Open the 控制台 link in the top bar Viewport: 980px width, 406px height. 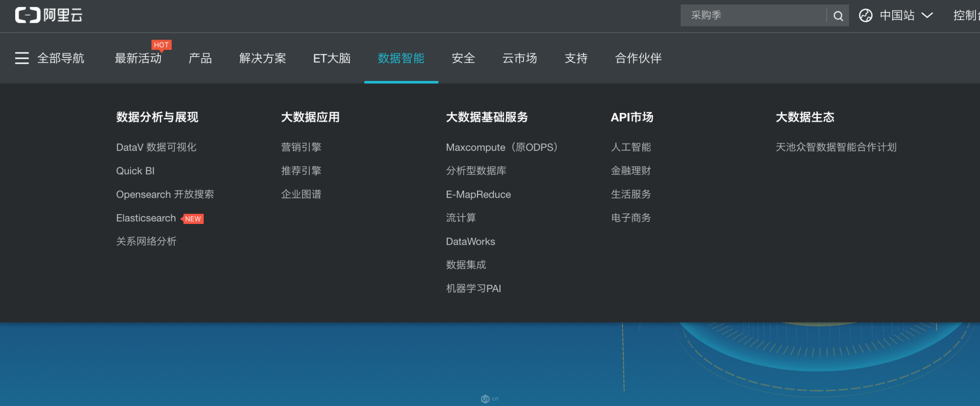pyautogui.click(x=966, y=16)
